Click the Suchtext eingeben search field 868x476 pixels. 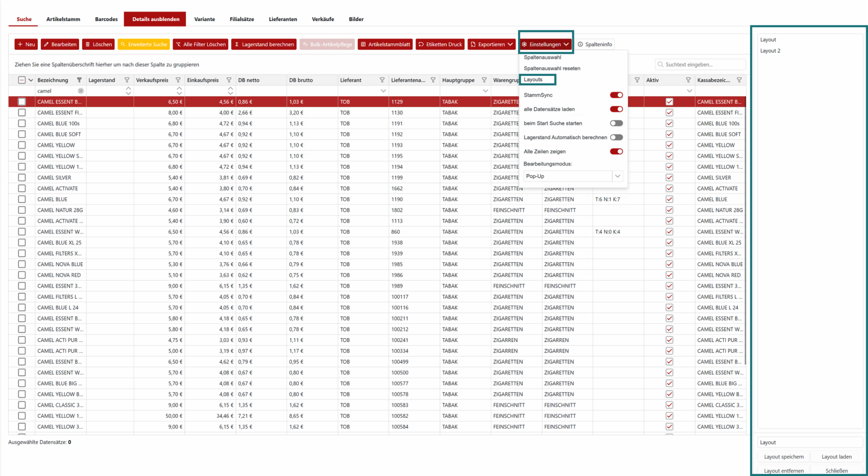(700, 65)
